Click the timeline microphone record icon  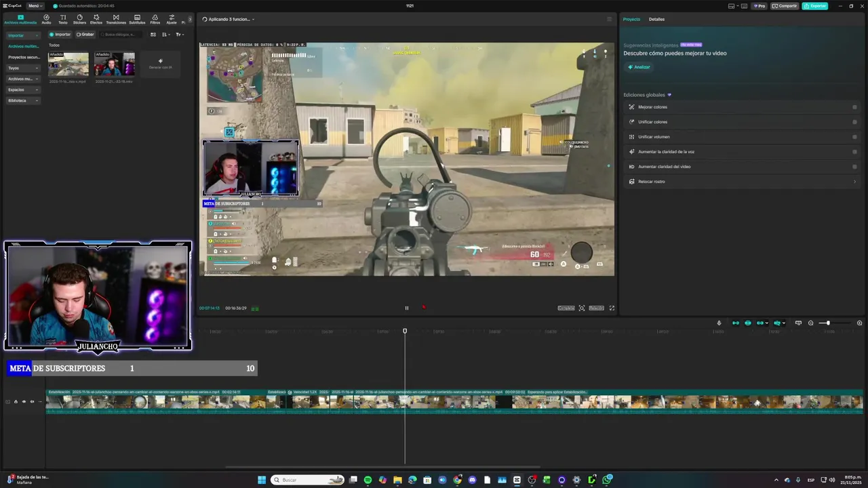click(719, 323)
